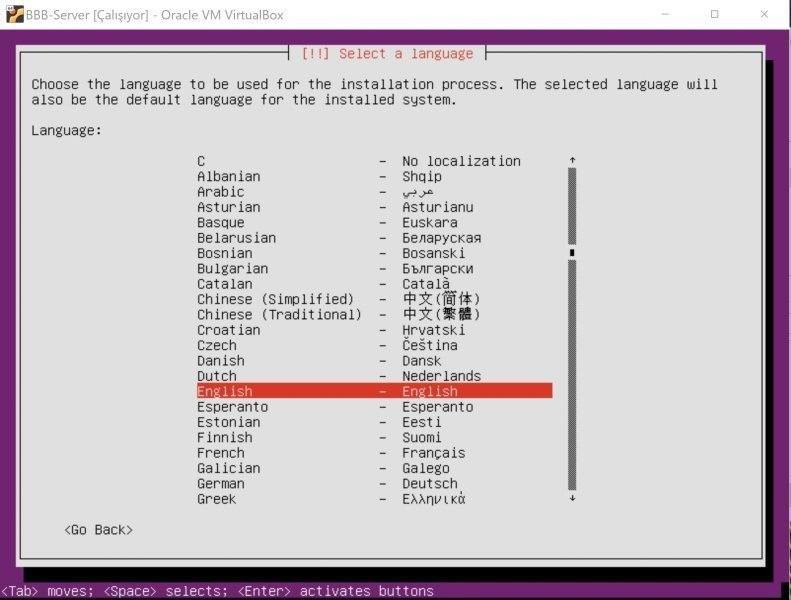The height and width of the screenshot is (600, 791).
Task: Select English from the language list
Action: pyautogui.click(x=374, y=391)
